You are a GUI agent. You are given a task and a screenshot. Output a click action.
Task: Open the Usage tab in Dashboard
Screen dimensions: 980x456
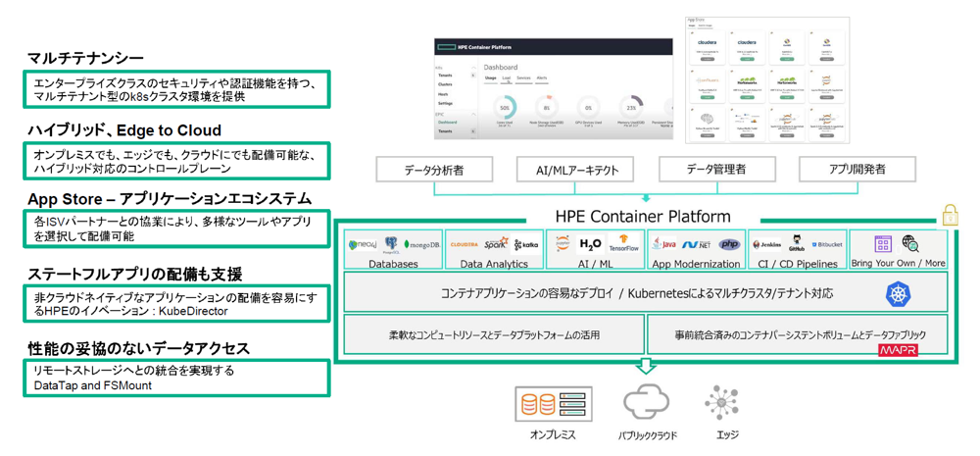click(x=491, y=78)
